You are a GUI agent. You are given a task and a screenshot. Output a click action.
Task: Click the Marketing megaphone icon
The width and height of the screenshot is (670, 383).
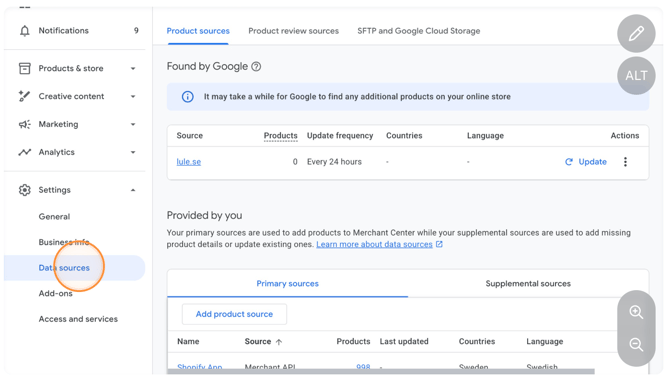pyautogui.click(x=24, y=124)
